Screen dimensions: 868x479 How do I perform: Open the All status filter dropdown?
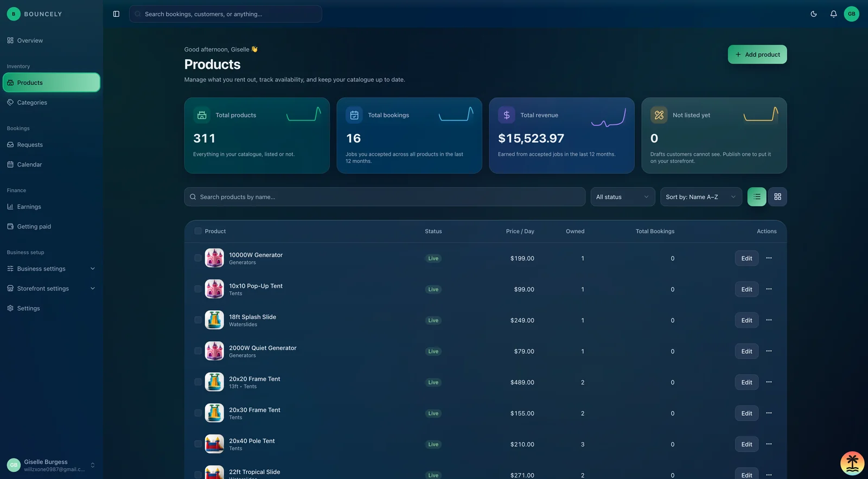point(623,197)
